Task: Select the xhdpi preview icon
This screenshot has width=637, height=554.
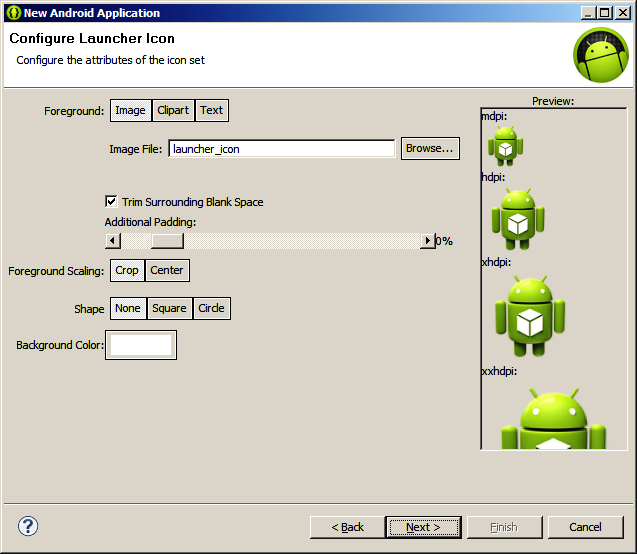Action: [530, 316]
